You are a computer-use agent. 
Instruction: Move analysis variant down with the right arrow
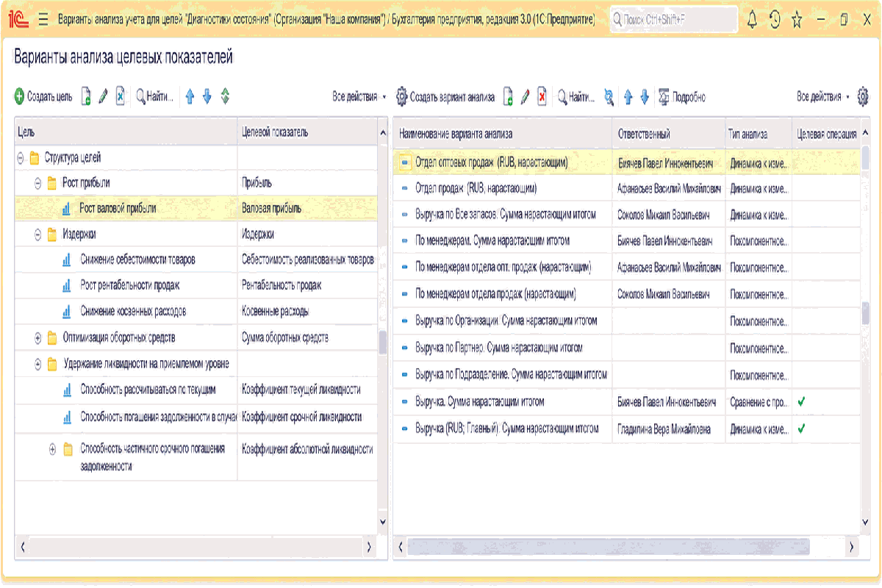tap(645, 96)
